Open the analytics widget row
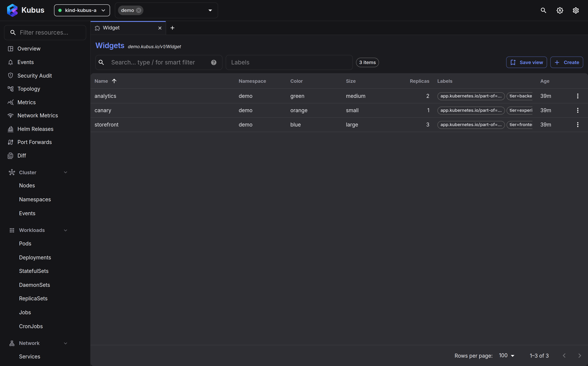The width and height of the screenshot is (588, 366). [x=339, y=96]
